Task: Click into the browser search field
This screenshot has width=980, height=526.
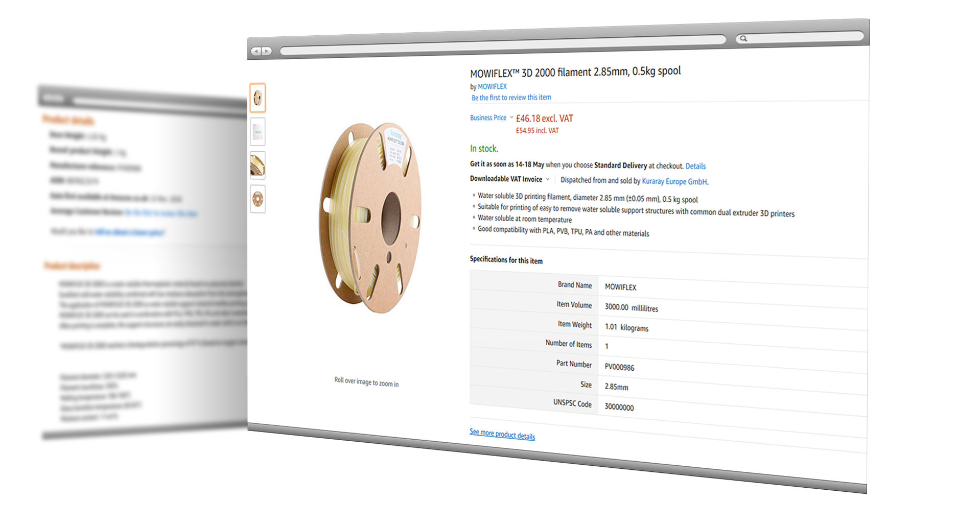Action: [800, 37]
